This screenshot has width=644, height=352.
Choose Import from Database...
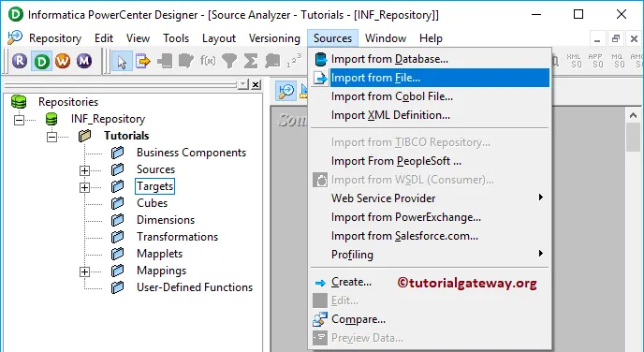(430, 59)
